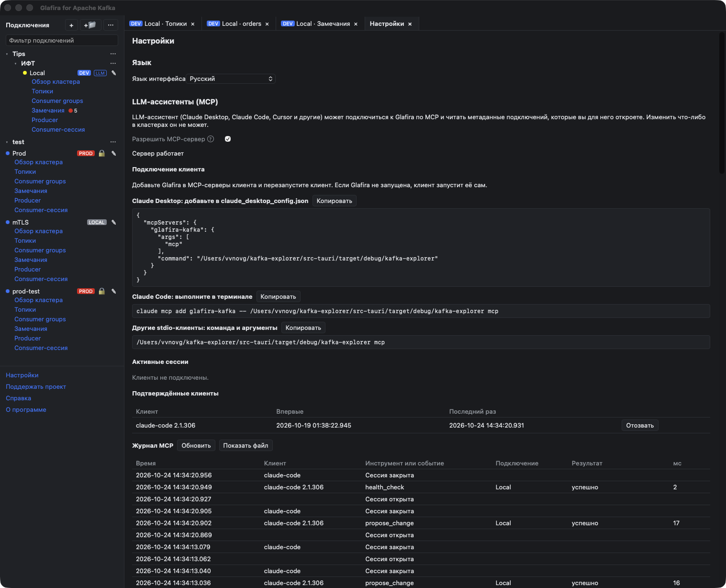
Task: Click Отозвать for claude-code client
Action: tap(640, 425)
